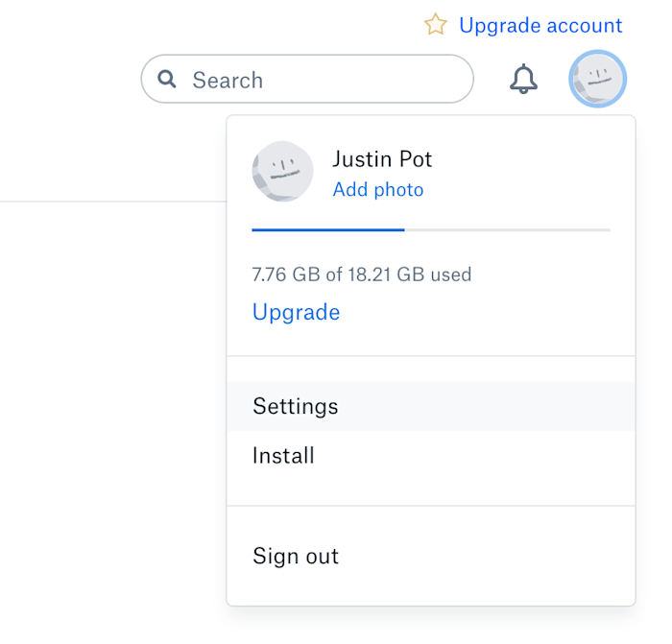The width and height of the screenshot is (672, 644).
Task: Click the magnifying glass search icon
Action: [x=167, y=80]
